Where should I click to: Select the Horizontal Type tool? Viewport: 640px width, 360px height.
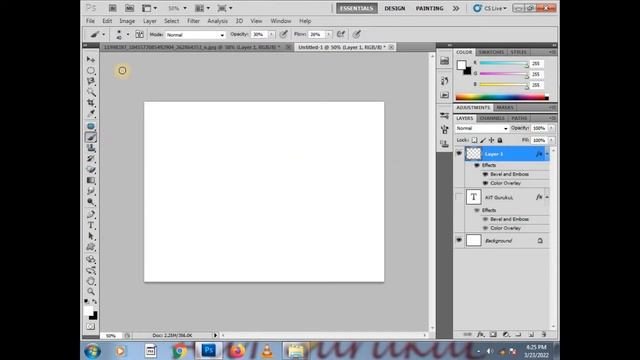click(x=91, y=225)
